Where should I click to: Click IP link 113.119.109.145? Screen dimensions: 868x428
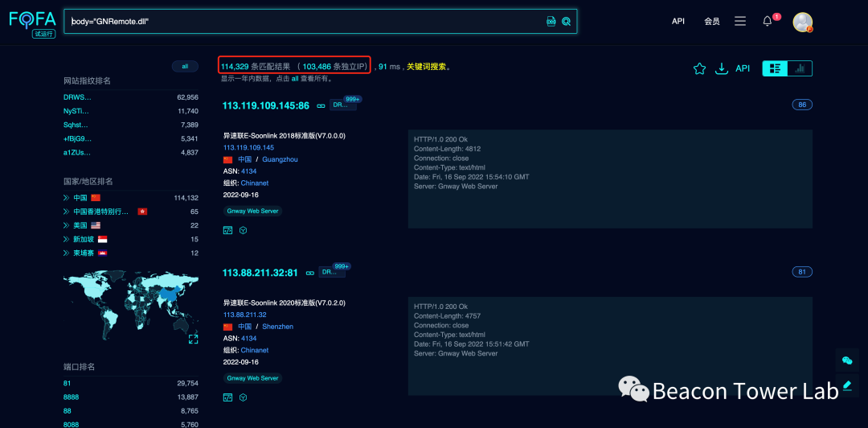pos(248,147)
